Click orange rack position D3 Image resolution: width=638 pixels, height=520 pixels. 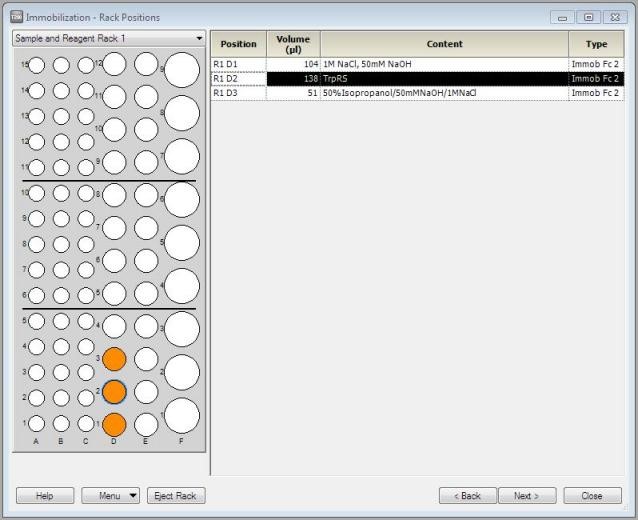coord(114,359)
